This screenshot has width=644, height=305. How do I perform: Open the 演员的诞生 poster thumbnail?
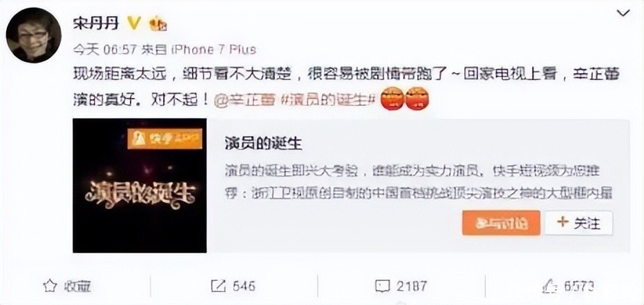[x=140, y=186]
